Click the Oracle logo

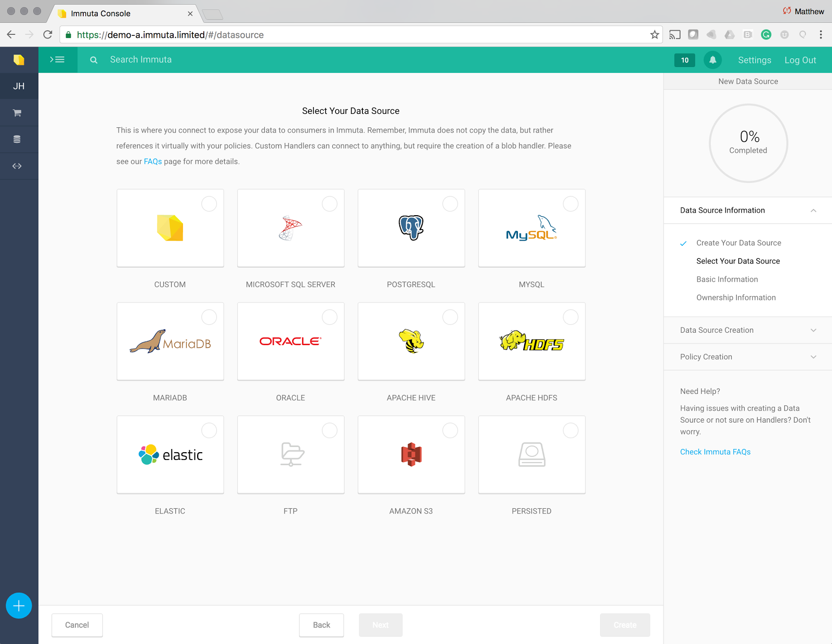click(290, 341)
